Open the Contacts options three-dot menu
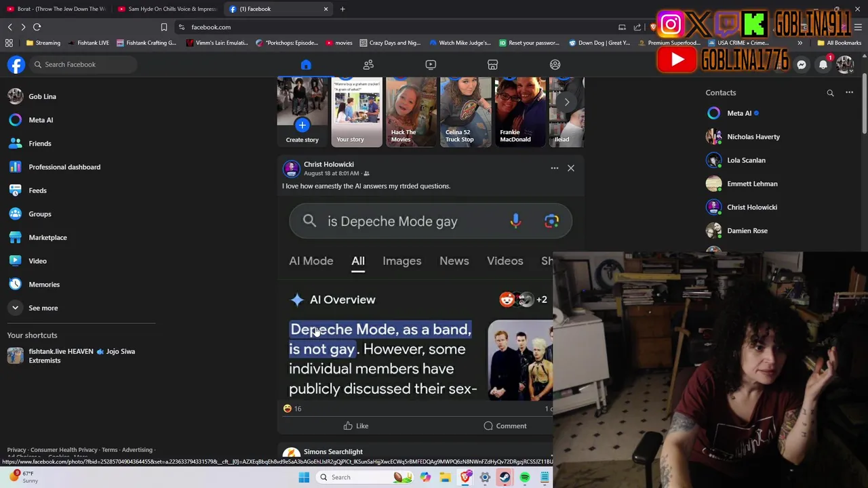This screenshot has height=488, width=868. 849,93
